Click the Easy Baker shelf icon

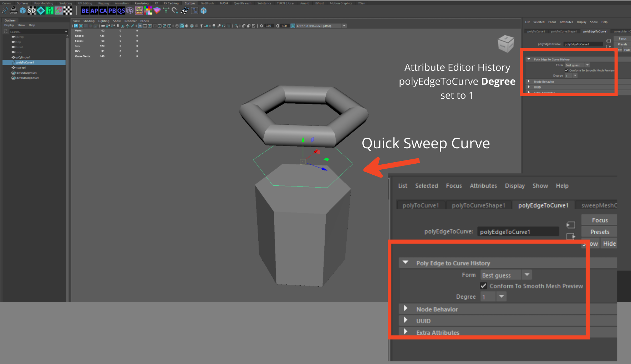point(139,11)
